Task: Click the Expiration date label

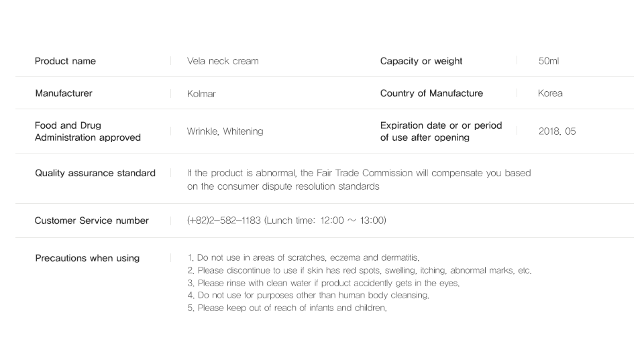Action: [x=441, y=131]
